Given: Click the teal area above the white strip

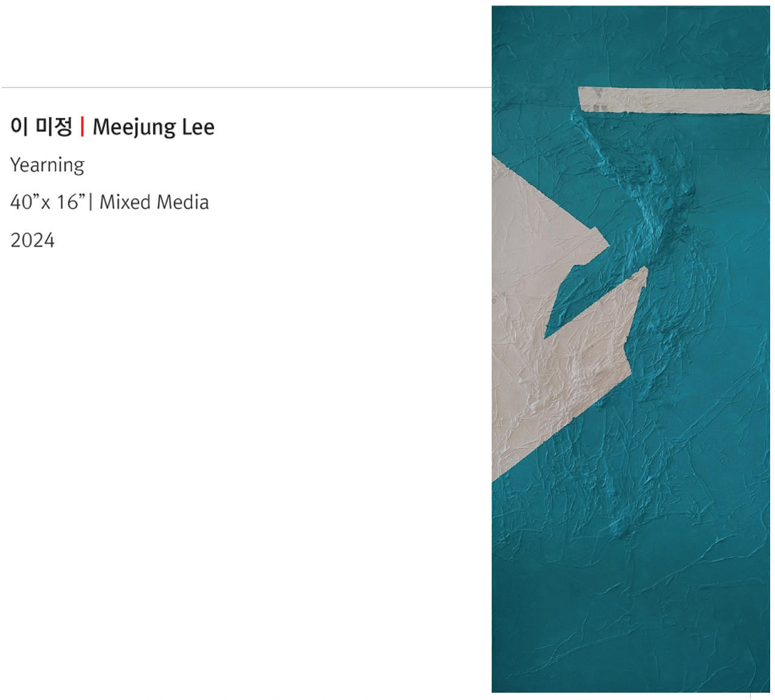Looking at the screenshot, I should (630, 46).
